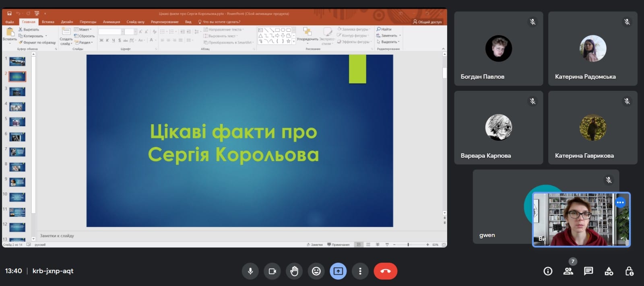Open the chat panel
Viewport: 644px width, 286px height.
click(x=588, y=271)
